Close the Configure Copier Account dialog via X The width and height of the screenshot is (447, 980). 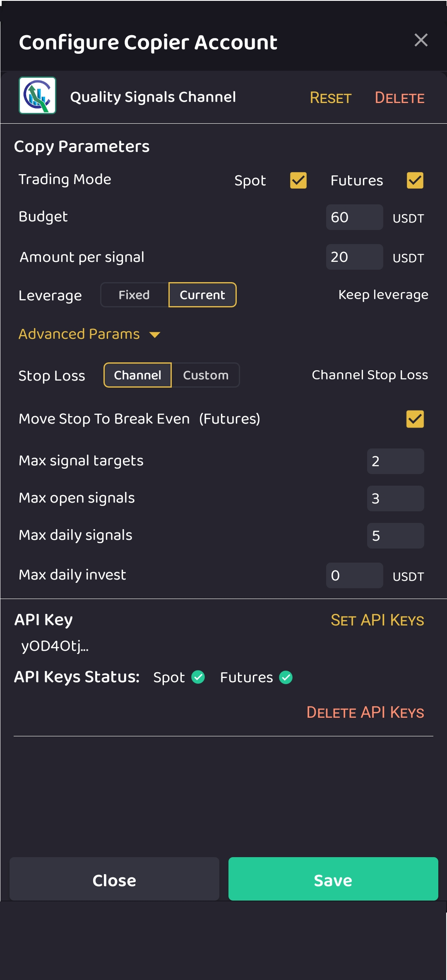tap(421, 40)
